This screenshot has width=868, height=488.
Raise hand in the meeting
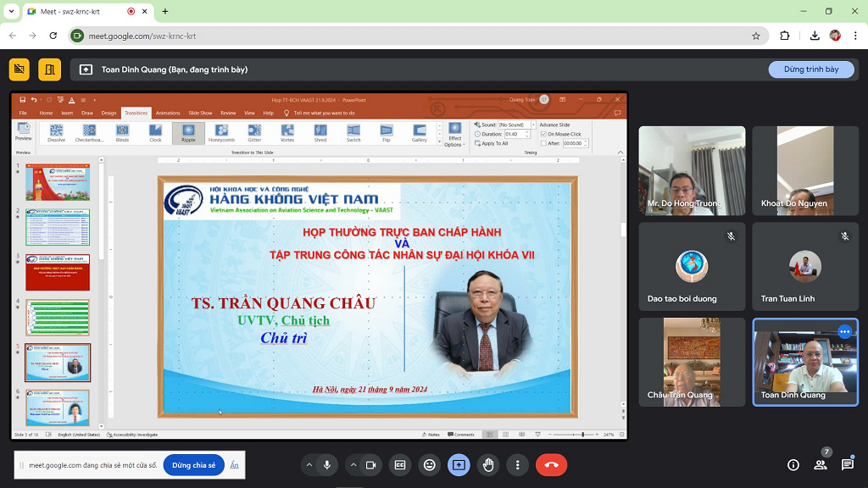[488, 465]
